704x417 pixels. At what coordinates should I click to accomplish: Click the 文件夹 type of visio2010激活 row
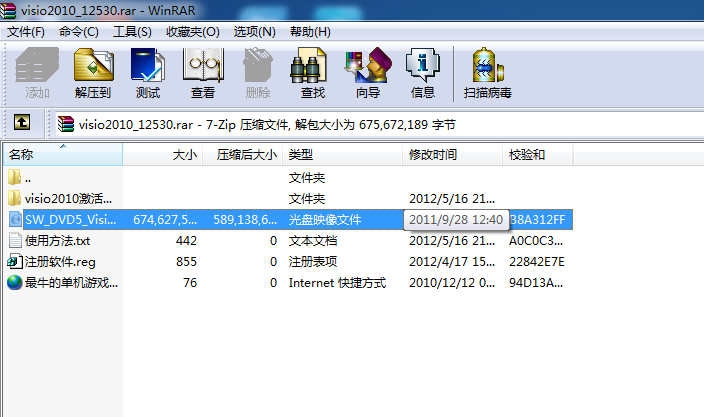point(307,198)
